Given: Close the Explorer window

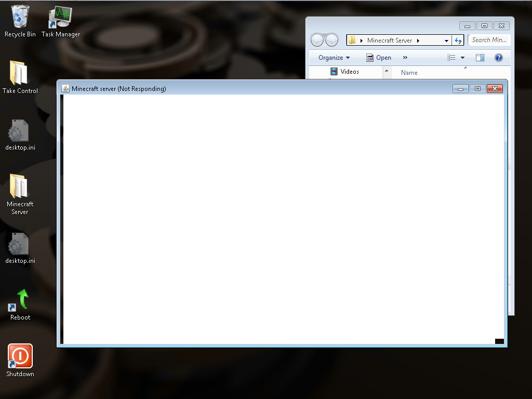Looking at the screenshot, I should pyautogui.click(x=501, y=26).
